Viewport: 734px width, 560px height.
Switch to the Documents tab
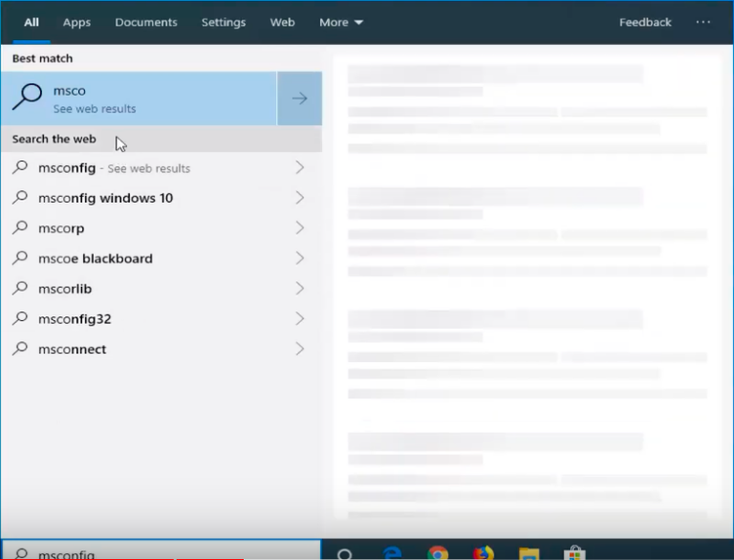pos(146,22)
